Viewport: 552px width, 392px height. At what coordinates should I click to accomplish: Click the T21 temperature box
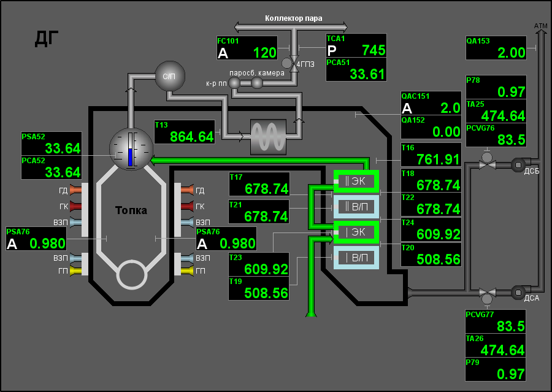point(259,212)
